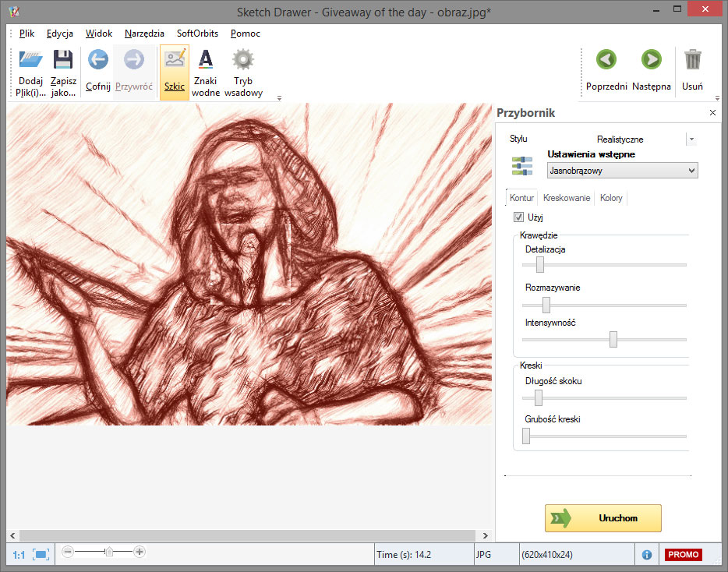Click the Intensywność slider handle
728x572 pixels.
613,339
